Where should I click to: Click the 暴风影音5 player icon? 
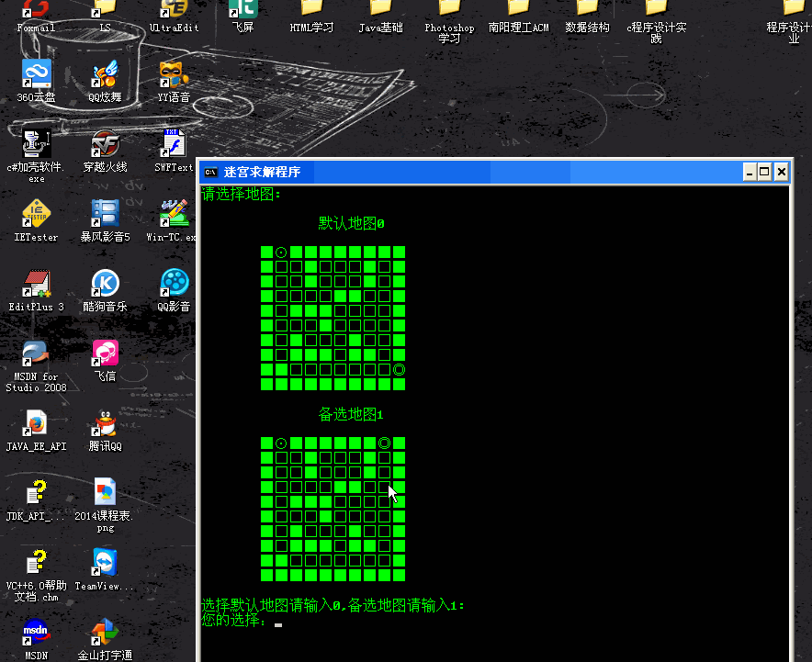coord(105,214)
